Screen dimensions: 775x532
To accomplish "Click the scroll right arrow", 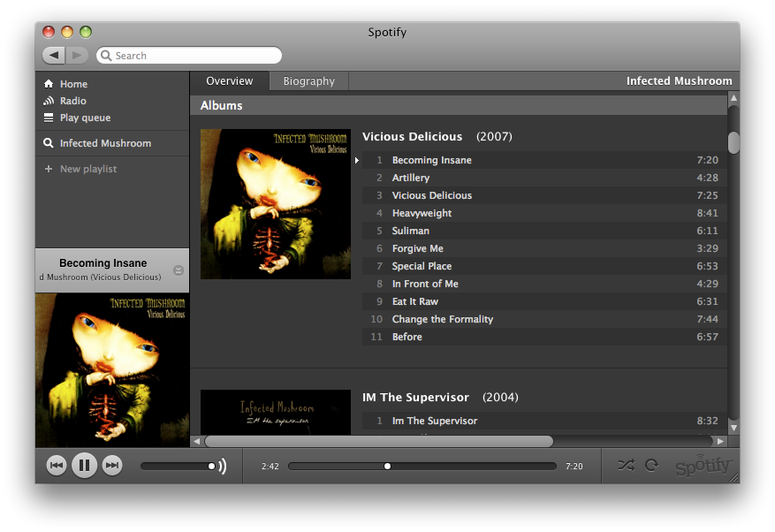I will 720,442.
